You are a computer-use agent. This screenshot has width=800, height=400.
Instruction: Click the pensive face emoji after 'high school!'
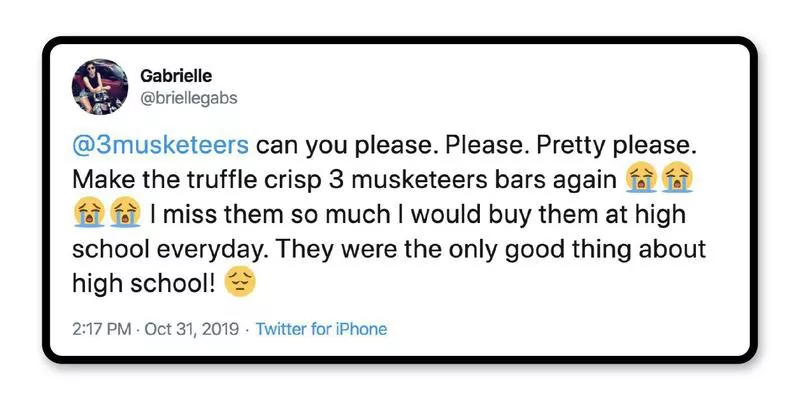240,284
